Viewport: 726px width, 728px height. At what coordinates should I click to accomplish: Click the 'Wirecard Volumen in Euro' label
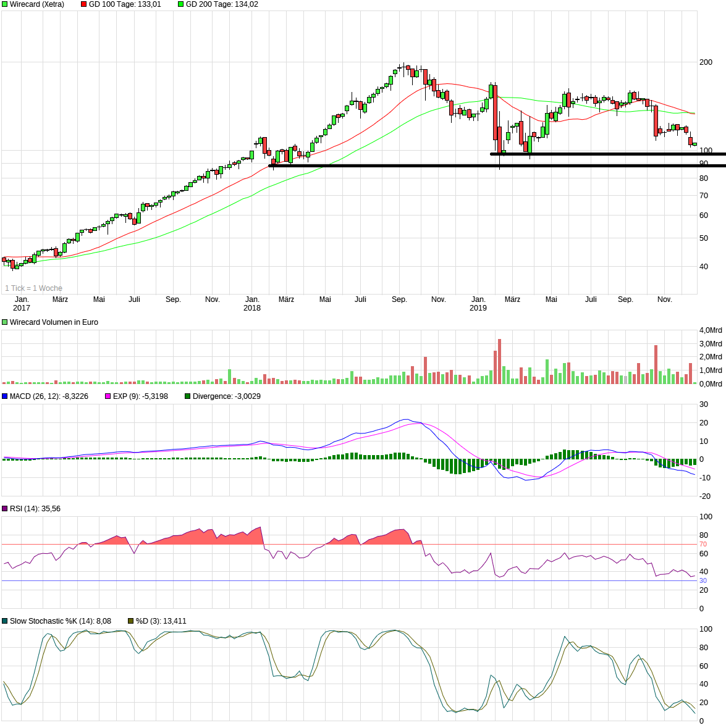click(x=54, y=322)
